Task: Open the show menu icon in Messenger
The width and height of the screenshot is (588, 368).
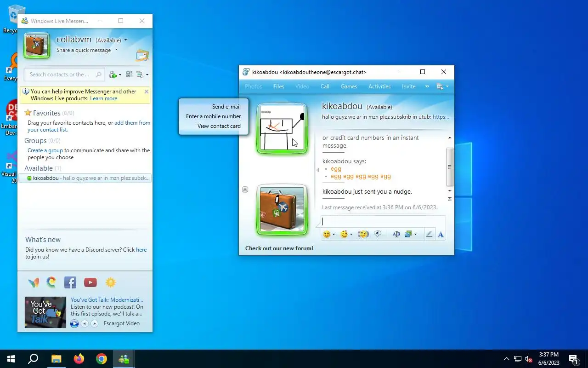Action: point(140,75)
